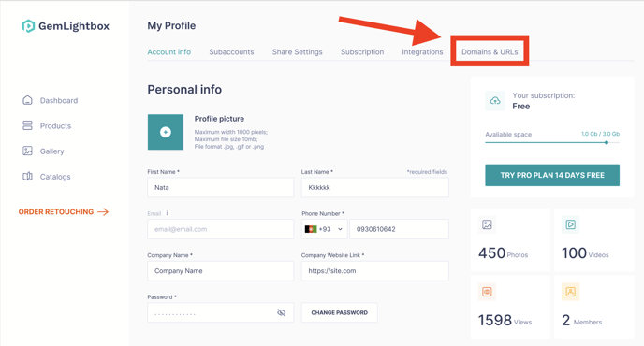Click the CHANGE PASSWORD button
This screenshot has height=346, width=644.
[339, 312]
